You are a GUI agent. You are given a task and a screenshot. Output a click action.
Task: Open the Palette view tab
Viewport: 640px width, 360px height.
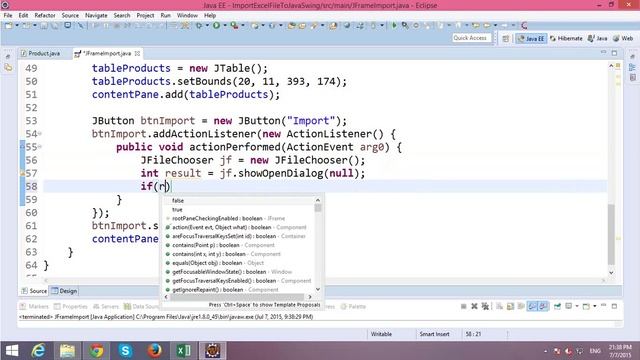353,307
